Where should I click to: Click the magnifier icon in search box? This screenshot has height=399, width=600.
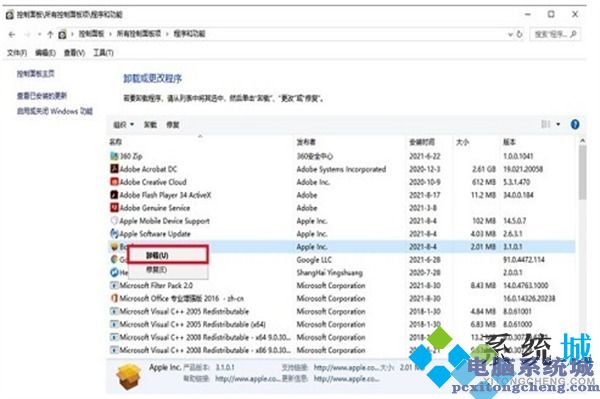click(573, 34)
